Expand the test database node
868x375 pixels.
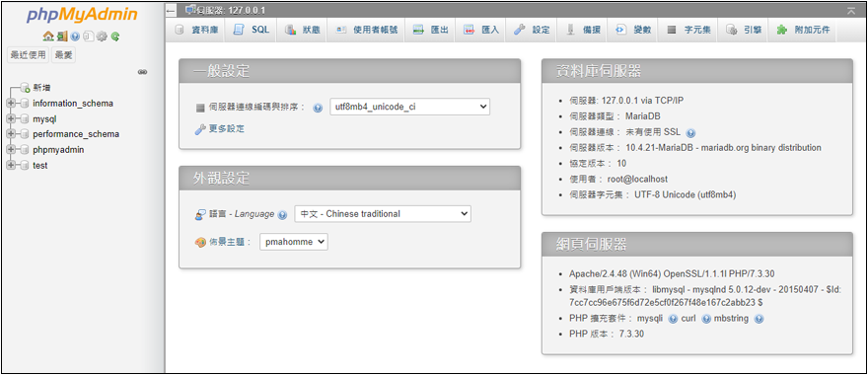(x=10, y=166)
